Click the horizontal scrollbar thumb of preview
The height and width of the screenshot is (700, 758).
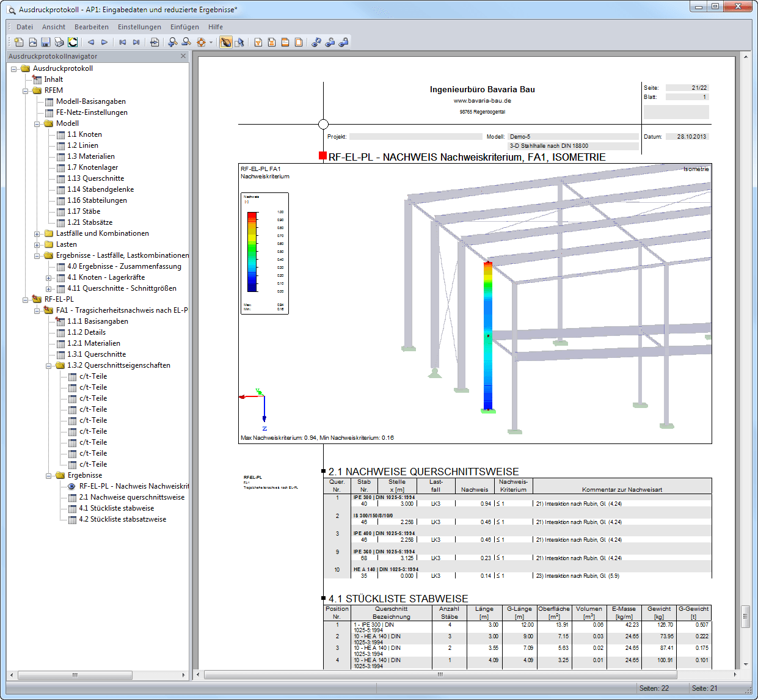[x=440, y=674]
